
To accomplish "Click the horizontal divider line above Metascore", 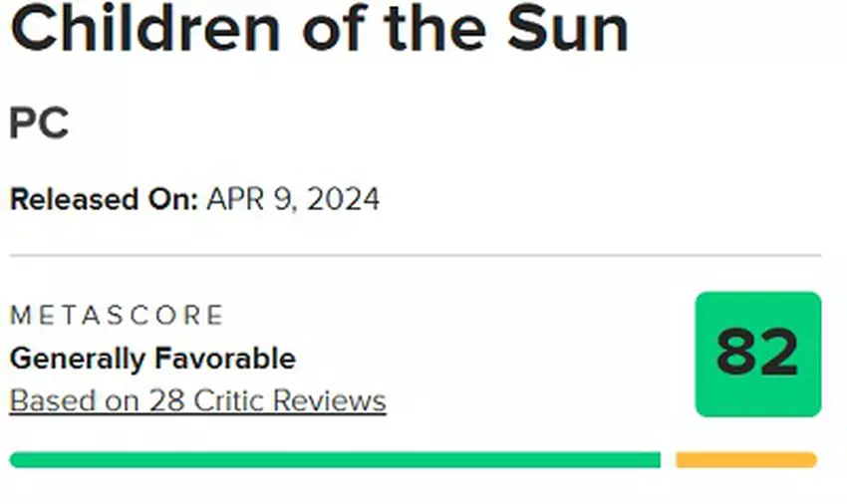I will (416, 256).
